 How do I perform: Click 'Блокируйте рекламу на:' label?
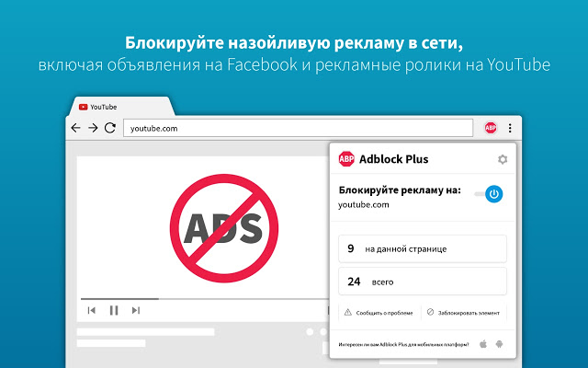coord(400,190)
